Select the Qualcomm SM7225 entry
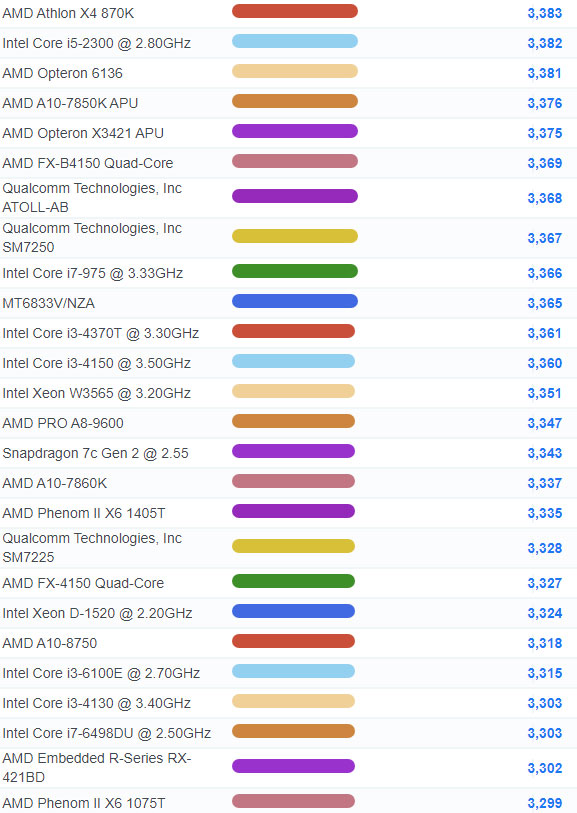Viewport: 577px width, 813px height. point(92,548)
